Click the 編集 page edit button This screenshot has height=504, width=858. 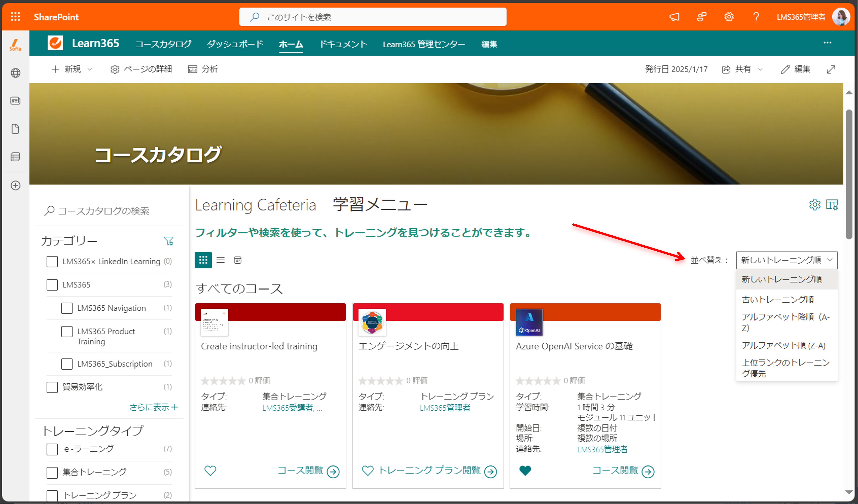pos(796,69)
